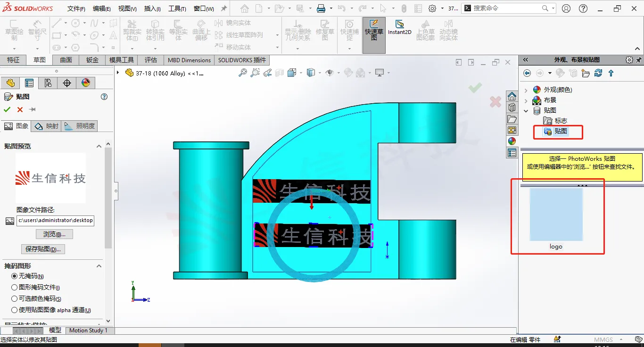Pin the 贴图 property panel open
Image resolution: width=644 pixels, height=347 pixels.
point(33,109)
